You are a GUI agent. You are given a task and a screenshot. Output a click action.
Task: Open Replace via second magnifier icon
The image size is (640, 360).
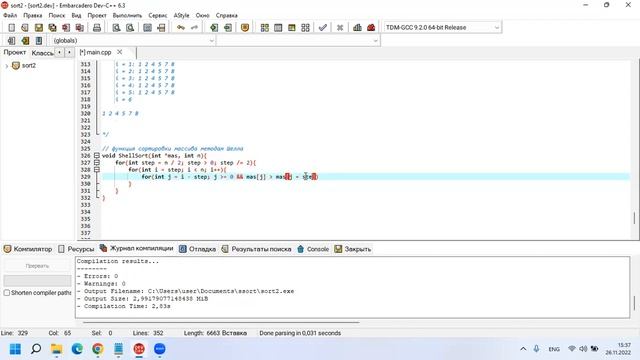[x=130, y=27]
